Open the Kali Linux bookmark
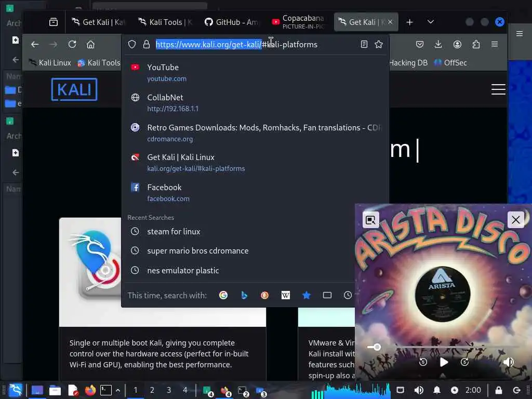This screenshot has width=532, height=399. click(x=50, y=63)
